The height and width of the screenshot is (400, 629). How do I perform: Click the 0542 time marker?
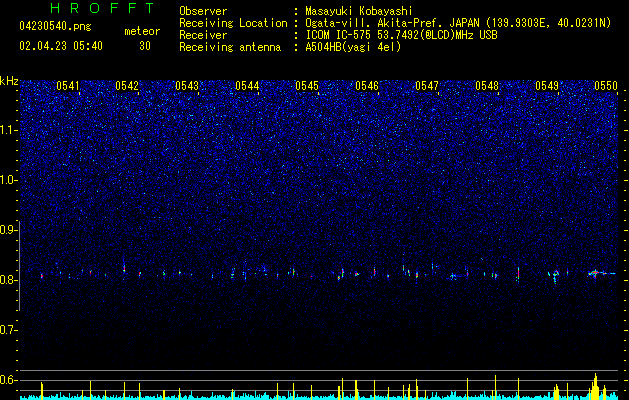click(x=127, y=86)
